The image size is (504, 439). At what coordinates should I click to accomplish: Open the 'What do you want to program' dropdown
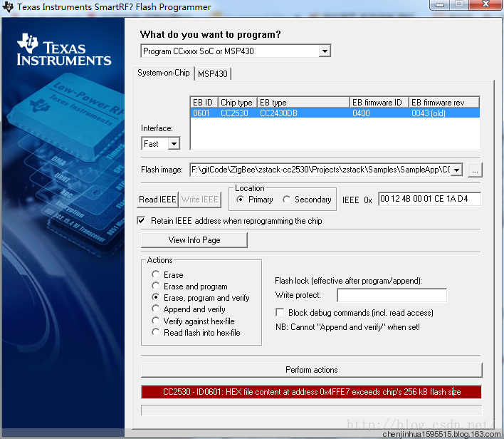tap(325, 51)
